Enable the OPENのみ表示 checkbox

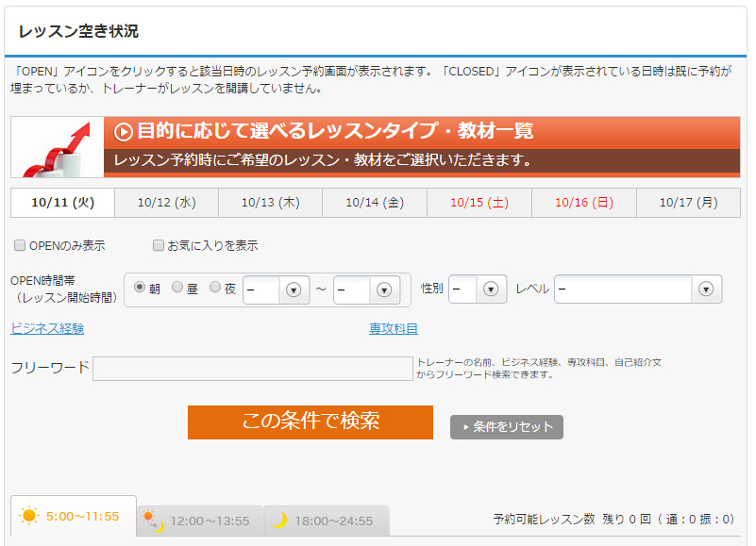coord(20,246)
